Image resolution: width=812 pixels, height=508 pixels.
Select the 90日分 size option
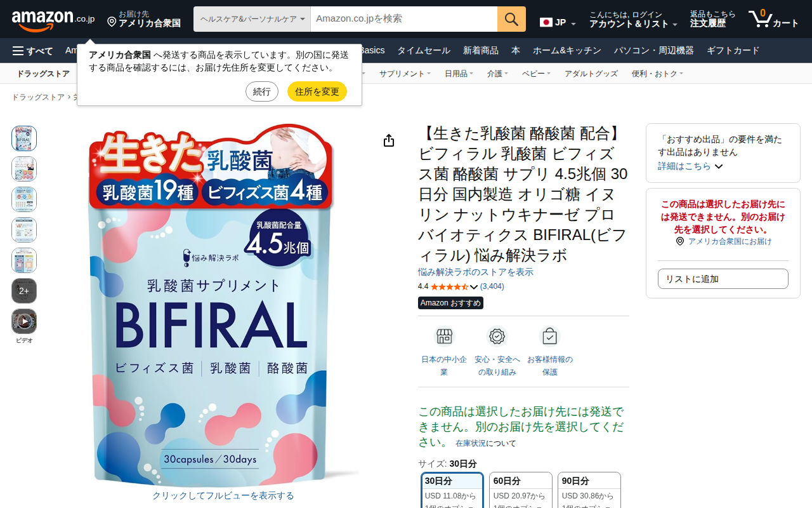click(x=589, y=490)
